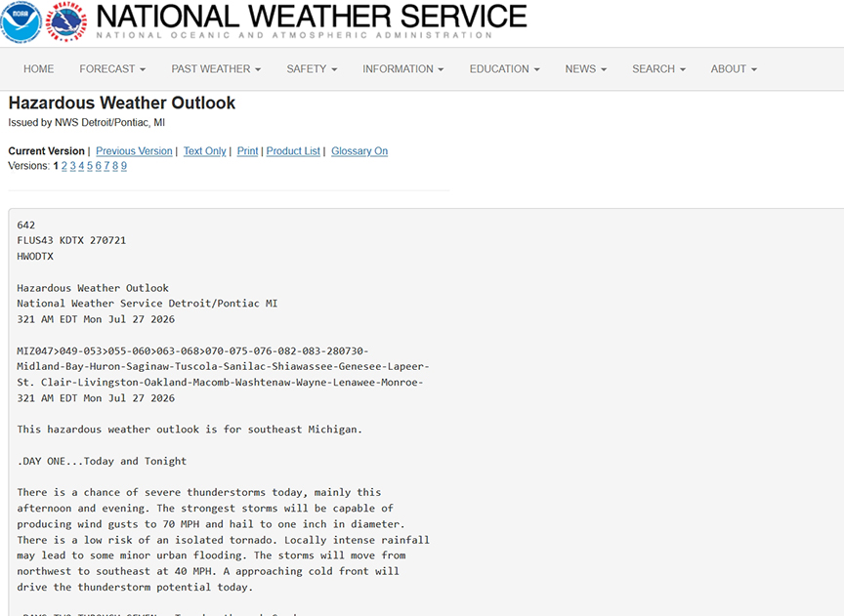Open the Previous Version link

(134, 151)
